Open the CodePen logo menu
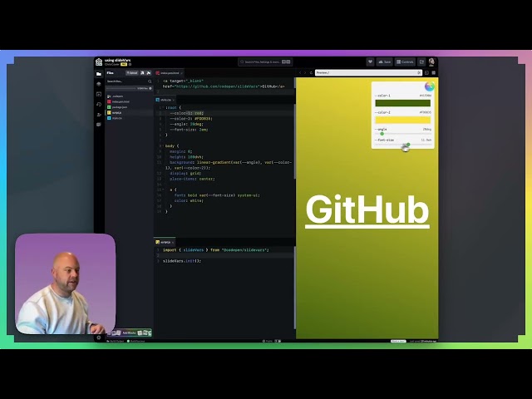532x399 pixels. coord(99,62)
